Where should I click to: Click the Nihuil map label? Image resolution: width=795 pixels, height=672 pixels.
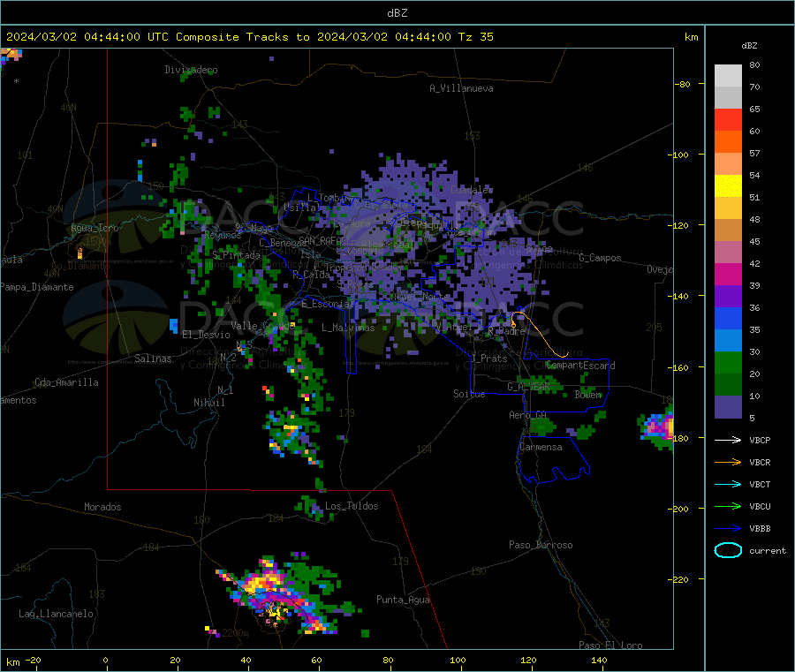click(x=208, y=403)
